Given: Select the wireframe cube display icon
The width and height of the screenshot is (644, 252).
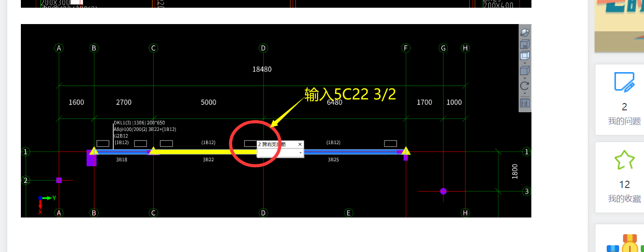Looking at the screenshot, I should click(525, 56).
